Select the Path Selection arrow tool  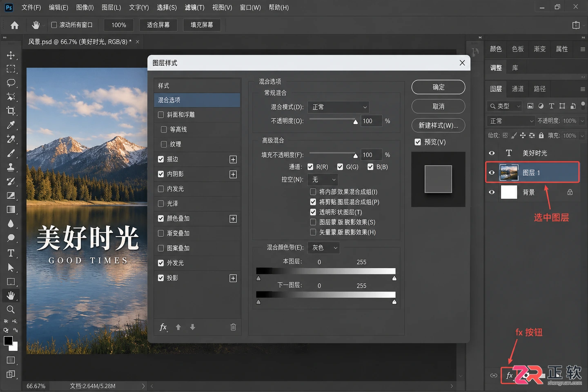[11, 267]
